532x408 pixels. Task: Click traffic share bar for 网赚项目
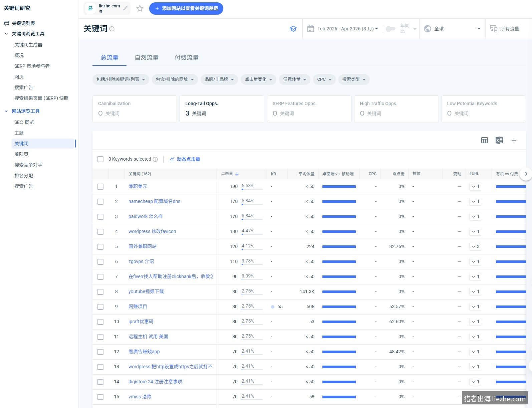[252, 310]
